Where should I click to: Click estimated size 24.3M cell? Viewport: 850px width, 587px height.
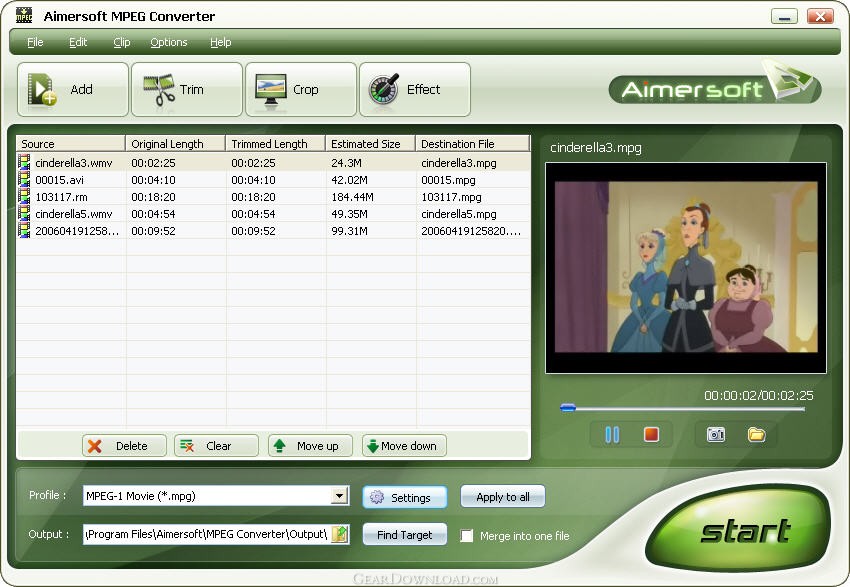(346, 163)
